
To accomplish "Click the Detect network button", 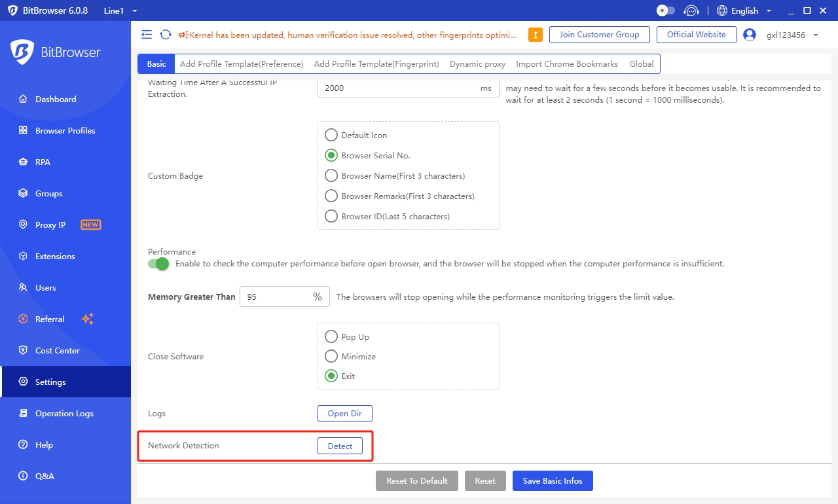I will coord(340,446).
